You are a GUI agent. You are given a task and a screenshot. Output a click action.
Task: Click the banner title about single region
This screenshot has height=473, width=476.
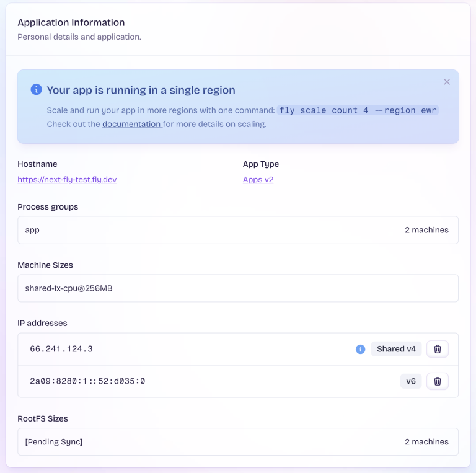[141, 90]
